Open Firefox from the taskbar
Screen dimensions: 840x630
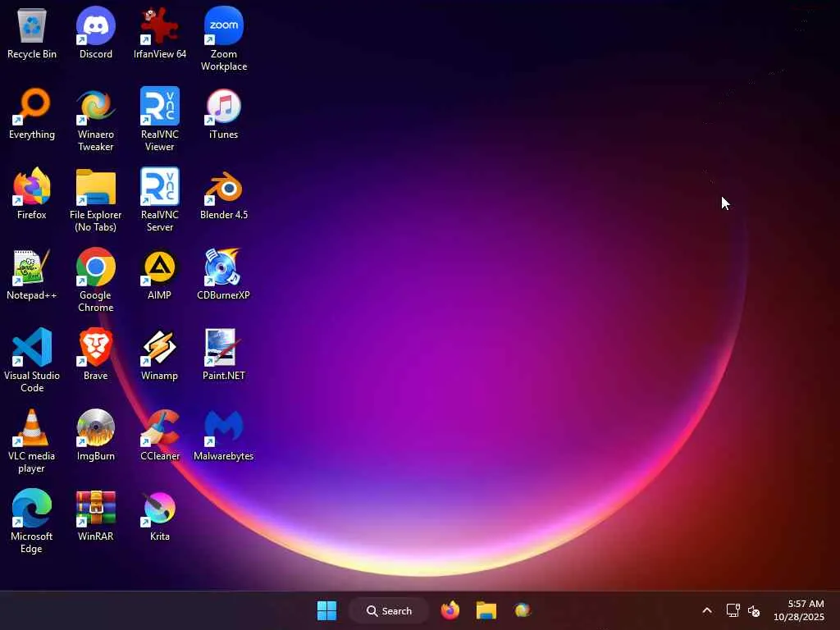450,610
